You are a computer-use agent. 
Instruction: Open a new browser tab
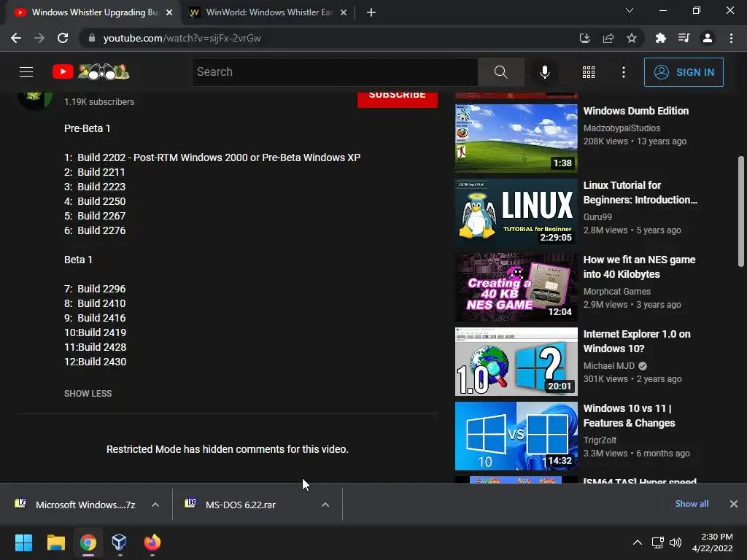click(x=371, y=12)
